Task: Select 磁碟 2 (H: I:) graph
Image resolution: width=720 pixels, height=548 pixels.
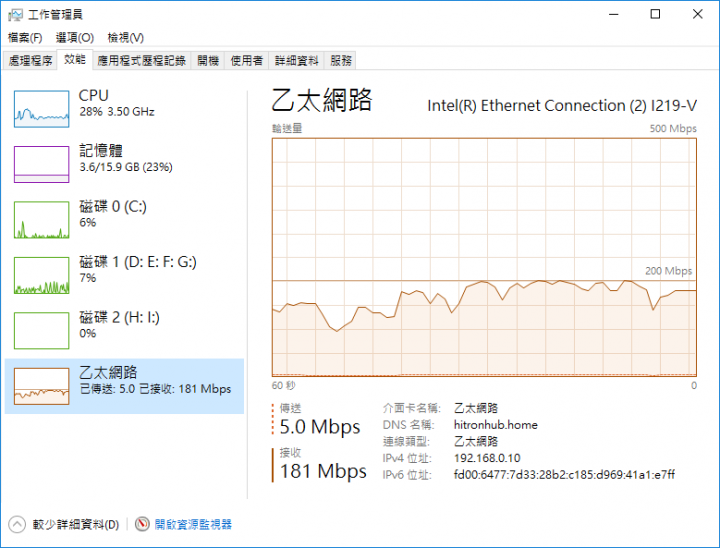Action: point(41,331)
